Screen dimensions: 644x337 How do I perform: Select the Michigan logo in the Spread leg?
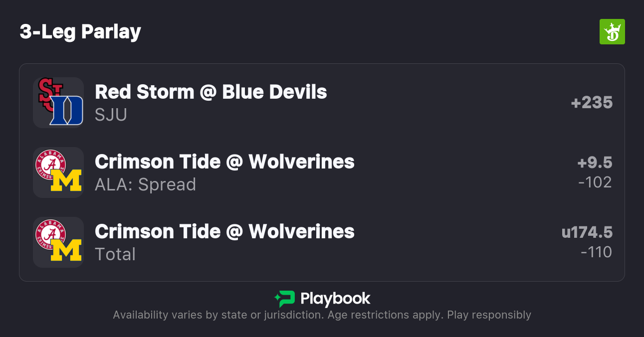66,180
